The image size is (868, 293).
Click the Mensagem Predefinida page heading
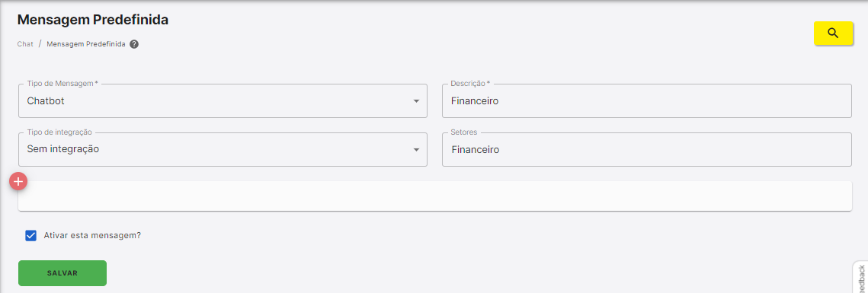click(93, 20)
